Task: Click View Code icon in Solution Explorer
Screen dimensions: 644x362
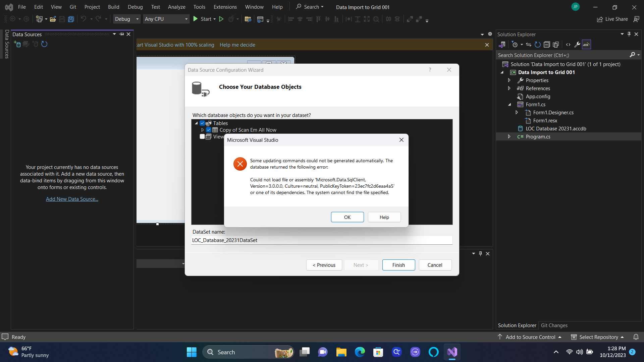Action: [x=568, y=45]
